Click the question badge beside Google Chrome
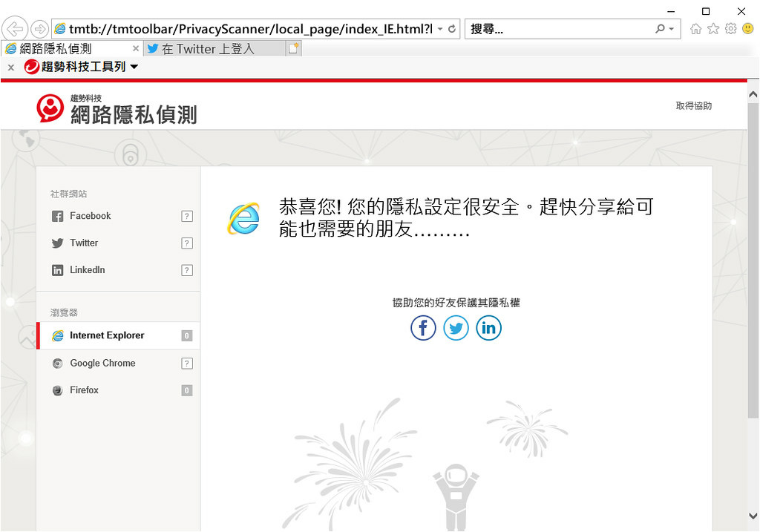This screenshot has width=760, height=532. (x=187, y=364)
